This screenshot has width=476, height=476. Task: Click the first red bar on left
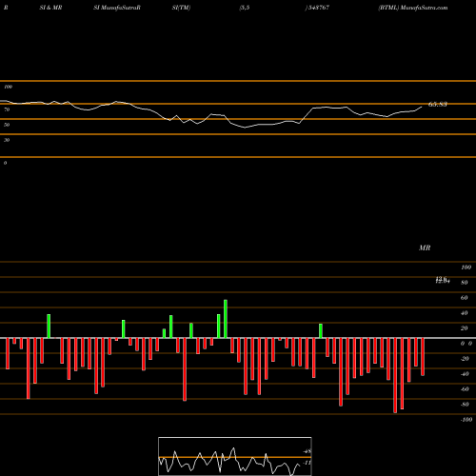tap(8, 353)
